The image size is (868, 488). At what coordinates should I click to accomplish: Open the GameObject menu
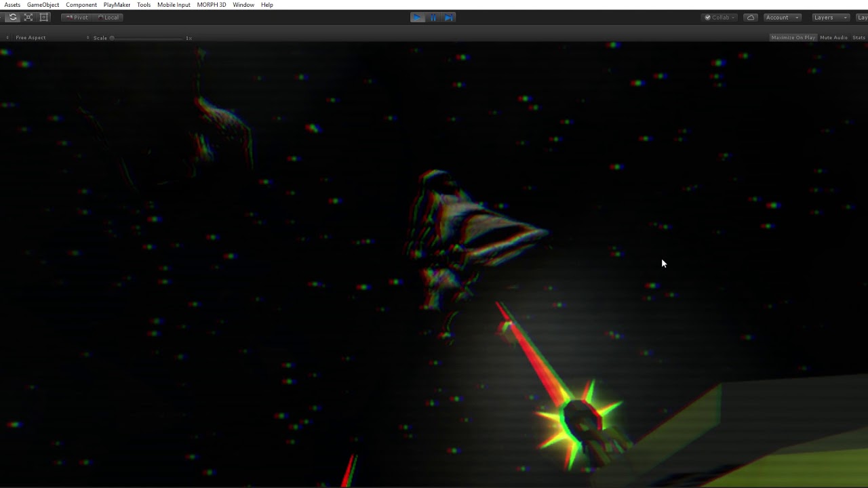[43, 5]
